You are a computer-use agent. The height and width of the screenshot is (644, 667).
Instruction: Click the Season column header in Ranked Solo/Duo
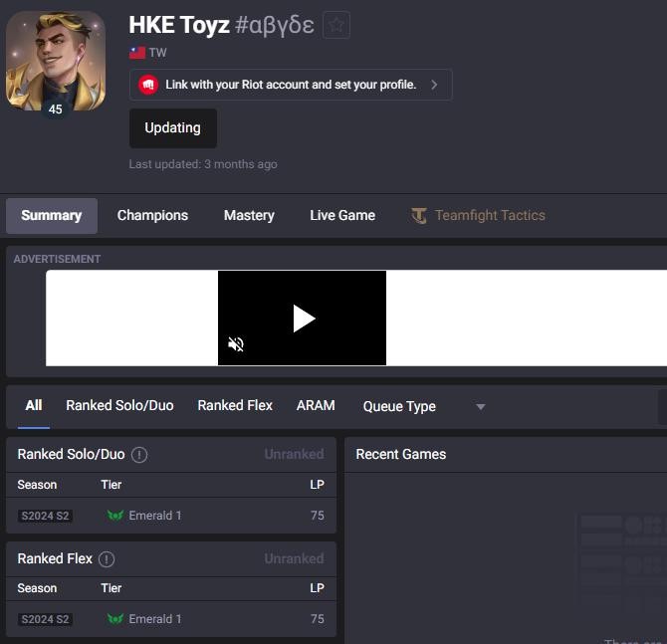37,485
